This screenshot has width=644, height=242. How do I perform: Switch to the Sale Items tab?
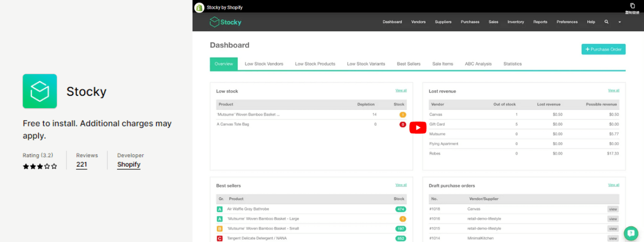[x=443, y=64]
